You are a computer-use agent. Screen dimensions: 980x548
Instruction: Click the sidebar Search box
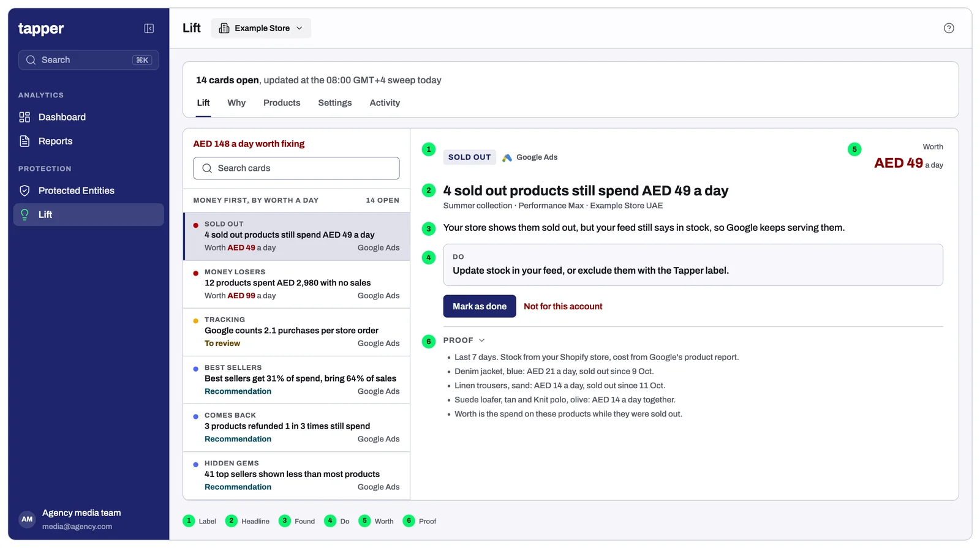click(x=89, y=60)
